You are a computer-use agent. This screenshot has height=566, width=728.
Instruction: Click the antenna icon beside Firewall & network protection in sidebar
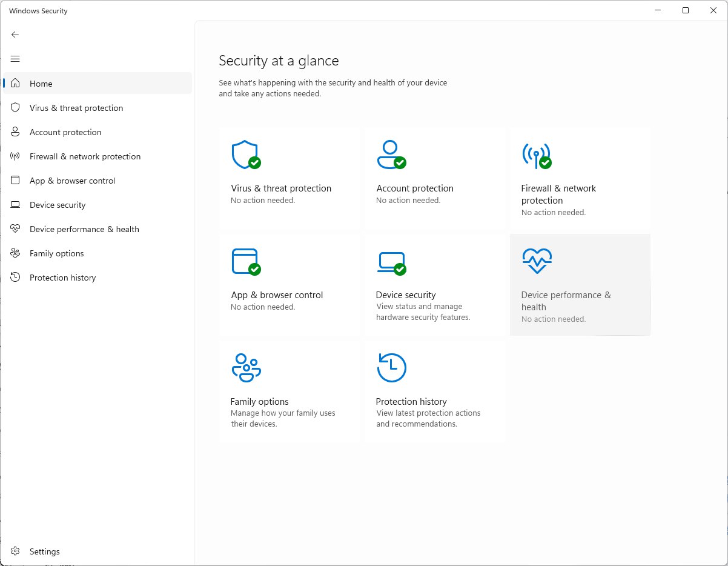pyautogui.click(x=16, y=156)
